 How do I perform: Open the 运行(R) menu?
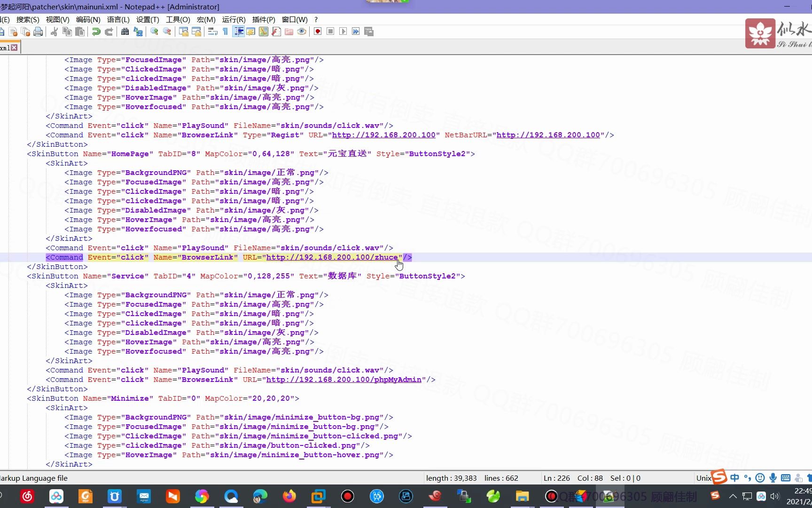[234, 19]
